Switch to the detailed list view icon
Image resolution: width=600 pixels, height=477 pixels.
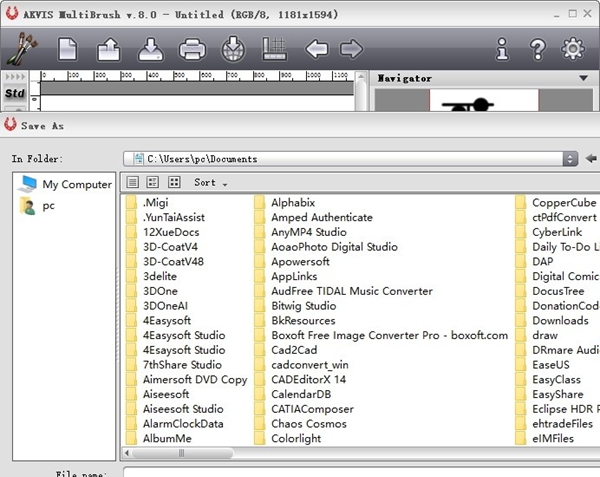click(x=153, y=182)
